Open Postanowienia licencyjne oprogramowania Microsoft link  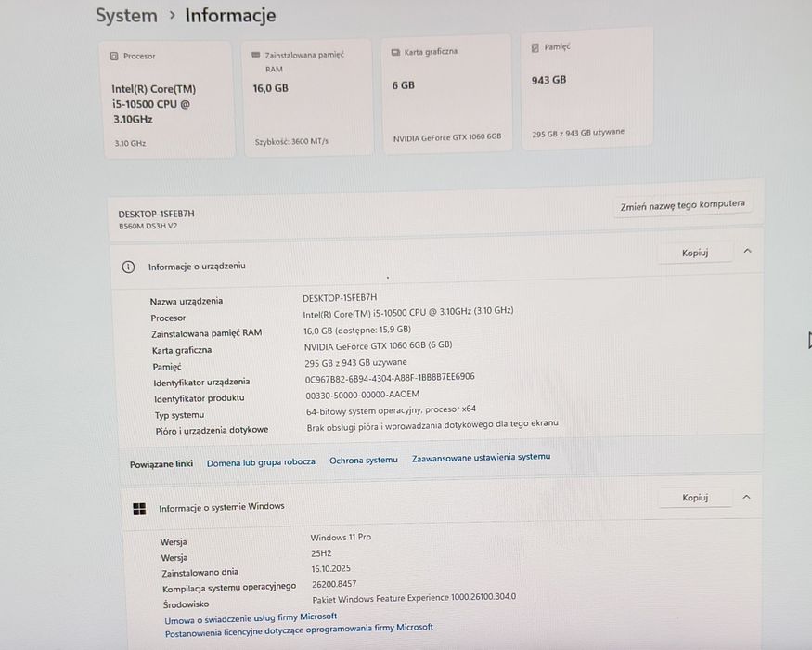pos(299,630)
